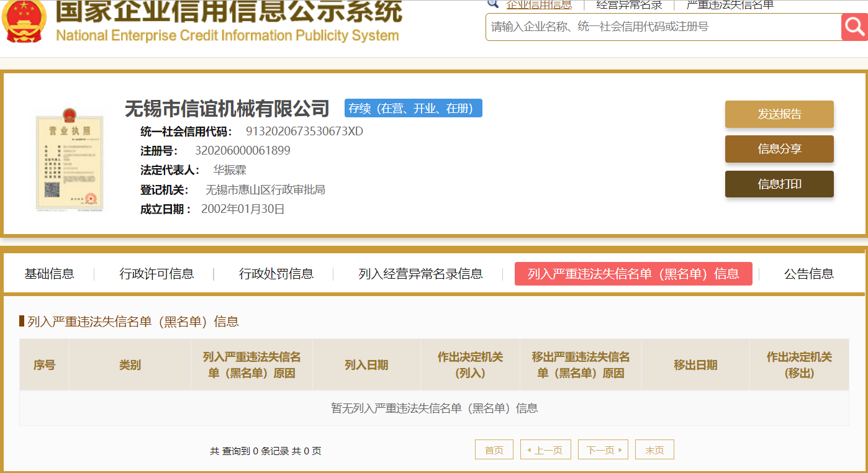The image size is (868, 473).
Task: Switch to the 行政处罚信息 tab
Action: pyautogui.click(x=276, y=274)
